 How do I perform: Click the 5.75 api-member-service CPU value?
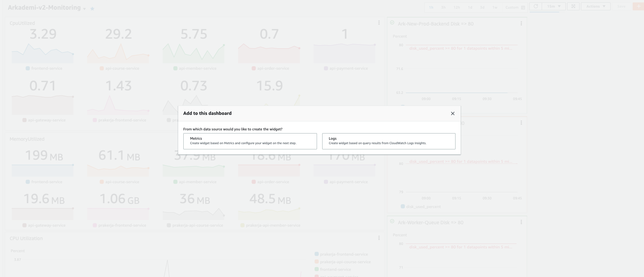click(x=194, y=34)
